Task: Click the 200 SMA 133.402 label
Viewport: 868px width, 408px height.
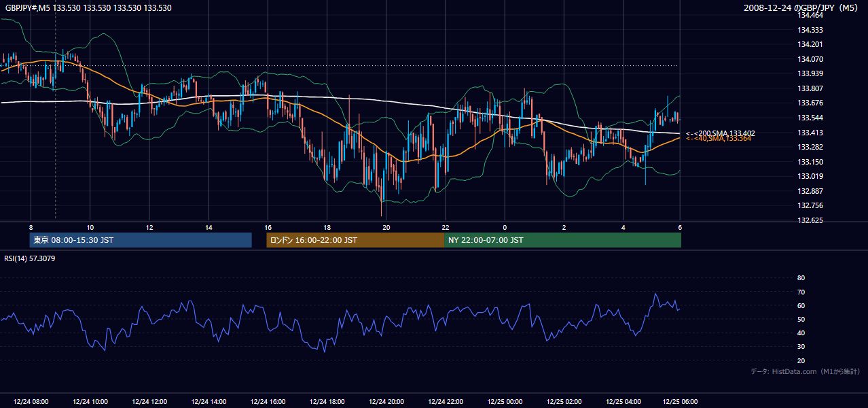Action: click(721, 133)
